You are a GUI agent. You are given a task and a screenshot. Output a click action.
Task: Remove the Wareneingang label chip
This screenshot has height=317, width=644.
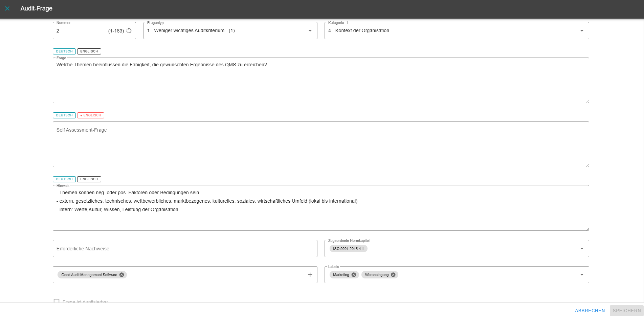pyautogui.click(x=393, y=275)
